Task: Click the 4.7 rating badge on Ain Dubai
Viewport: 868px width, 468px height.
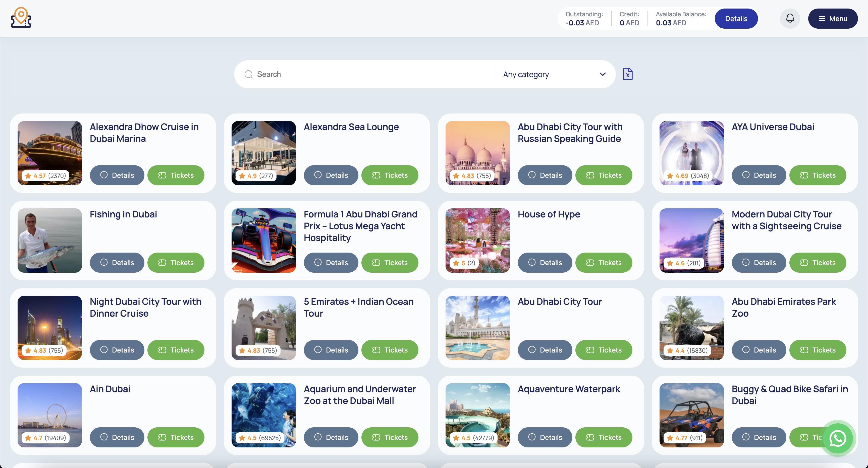Action: (x=45, y=438)
